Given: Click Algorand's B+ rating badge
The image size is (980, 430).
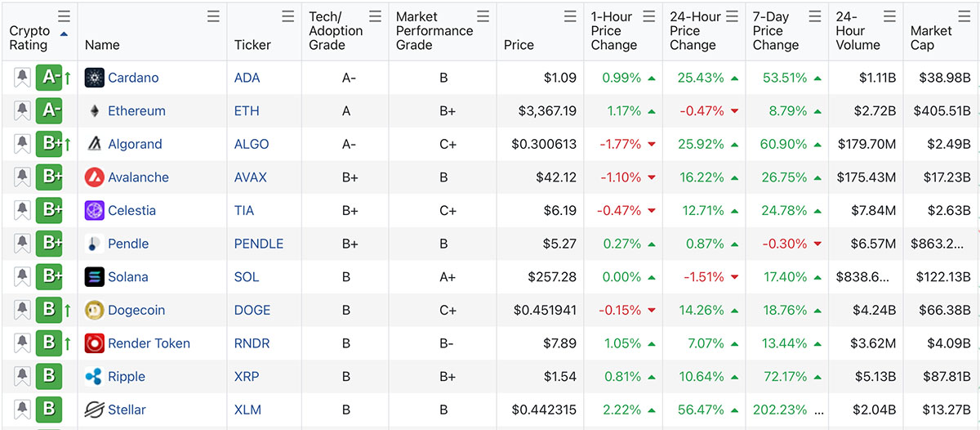Looking at the screenshot, I should (50, 144).
